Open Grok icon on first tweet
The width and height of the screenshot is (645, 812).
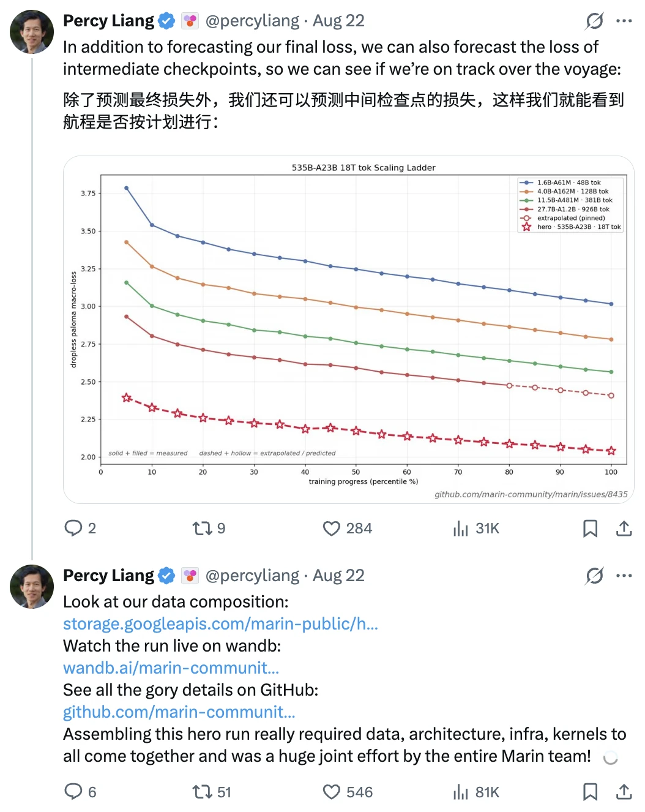(x=594, y=21)
